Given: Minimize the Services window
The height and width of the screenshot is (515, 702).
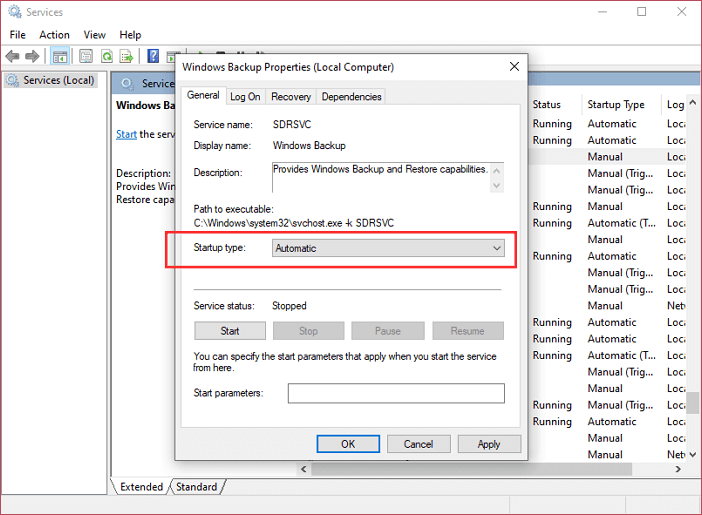Looking at the screenshot, I should tap(603, 12).
